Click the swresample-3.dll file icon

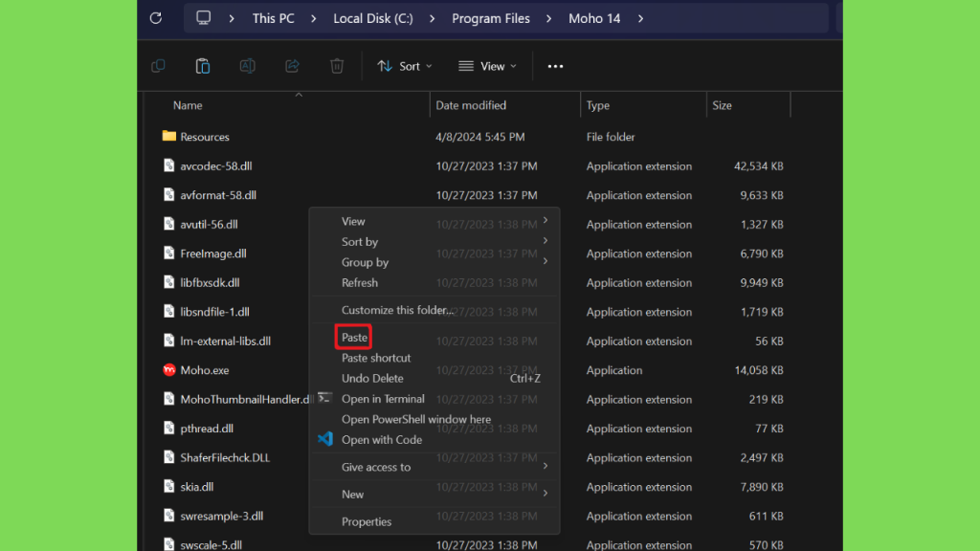point(168,516)
